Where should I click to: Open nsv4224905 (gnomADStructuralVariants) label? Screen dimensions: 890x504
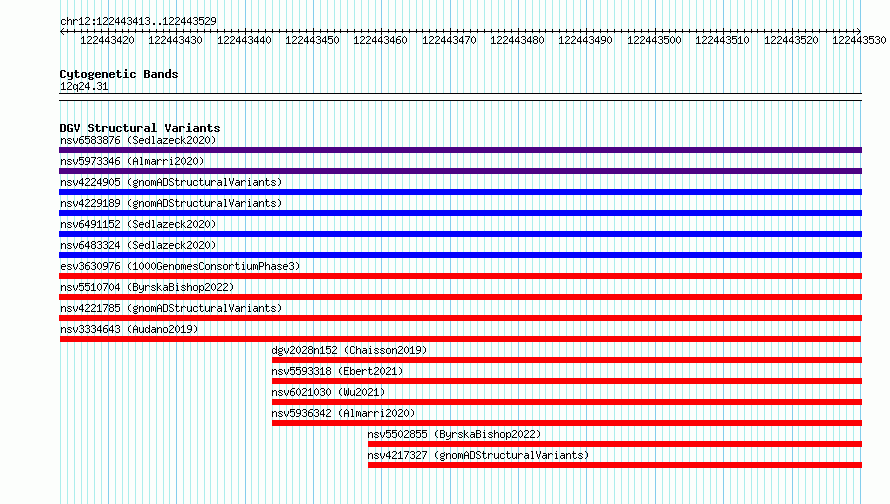point(171,182)
